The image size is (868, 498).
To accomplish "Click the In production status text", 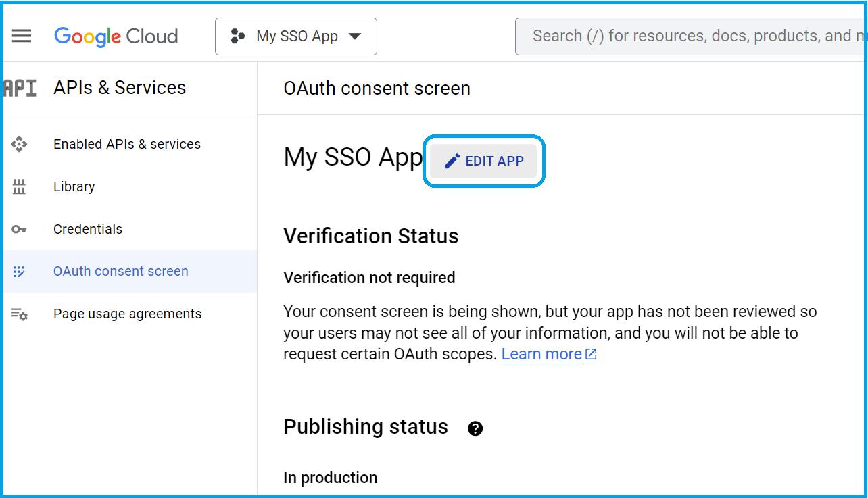I will click(x=331, y=478).
